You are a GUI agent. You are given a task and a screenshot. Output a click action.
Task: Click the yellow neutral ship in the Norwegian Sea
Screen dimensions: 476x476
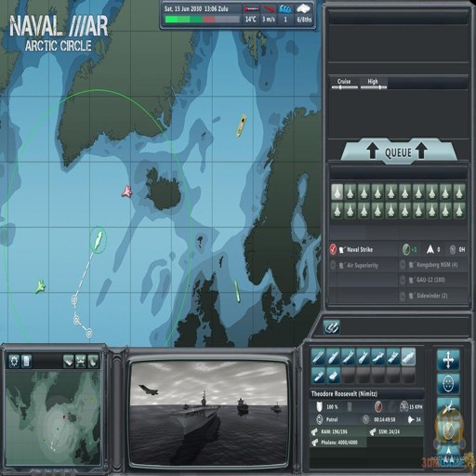pyautogui.click(x=242, y=126)
